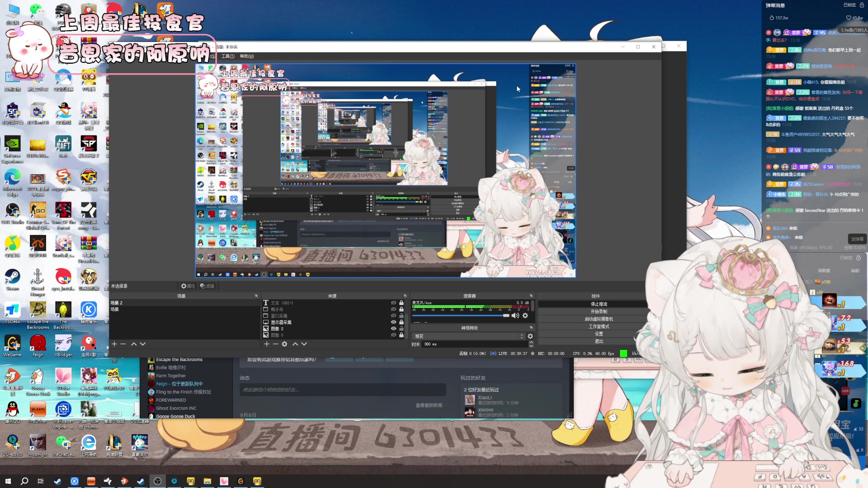This screenshot has width=868, height=488.
Task: Show the 文本 (GDI+) source
Action: (x=393, y=303)
